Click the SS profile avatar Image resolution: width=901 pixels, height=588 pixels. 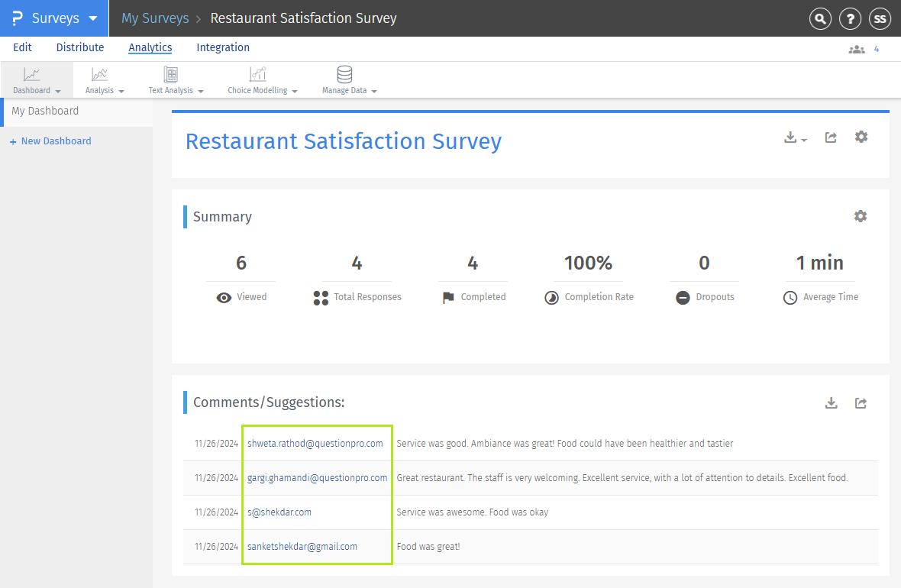tap(880, 18)
